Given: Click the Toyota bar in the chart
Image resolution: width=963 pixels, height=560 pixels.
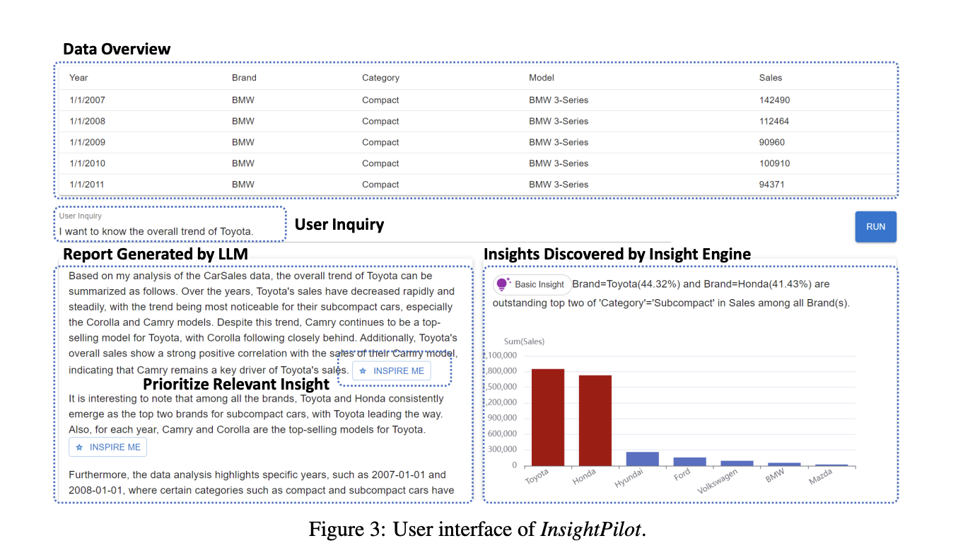Looking at the screenshot, I should pyautogui.click(x=548, y=417).
